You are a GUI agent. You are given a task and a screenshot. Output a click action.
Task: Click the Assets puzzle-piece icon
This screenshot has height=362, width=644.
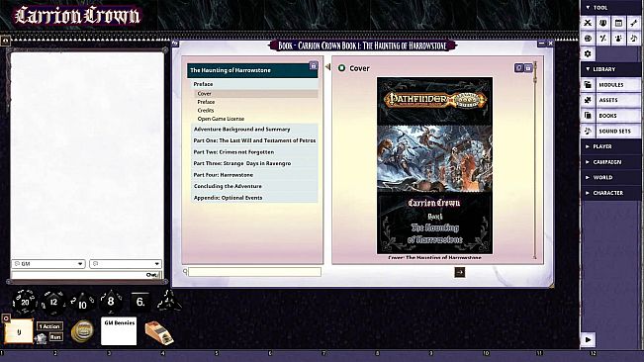point(588,100)
